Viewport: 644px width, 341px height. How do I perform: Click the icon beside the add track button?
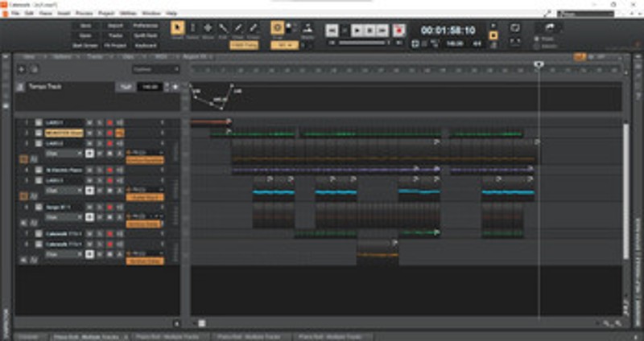point(35,69)
